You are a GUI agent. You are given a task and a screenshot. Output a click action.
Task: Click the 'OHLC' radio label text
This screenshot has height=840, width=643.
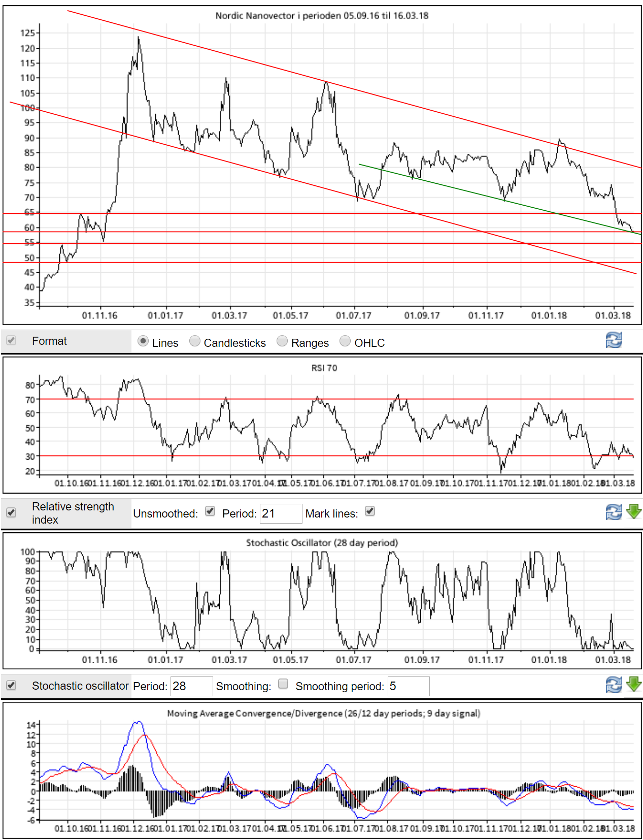pos(369,343)
